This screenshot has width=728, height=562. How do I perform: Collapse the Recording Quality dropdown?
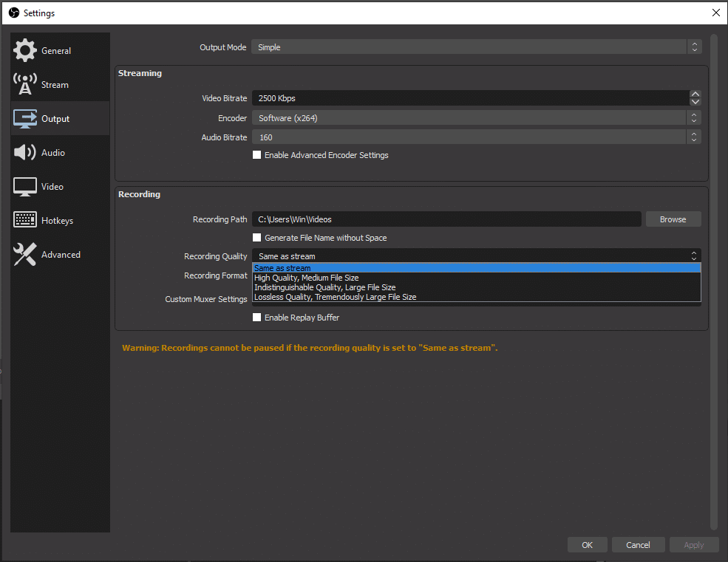point(477,256)
